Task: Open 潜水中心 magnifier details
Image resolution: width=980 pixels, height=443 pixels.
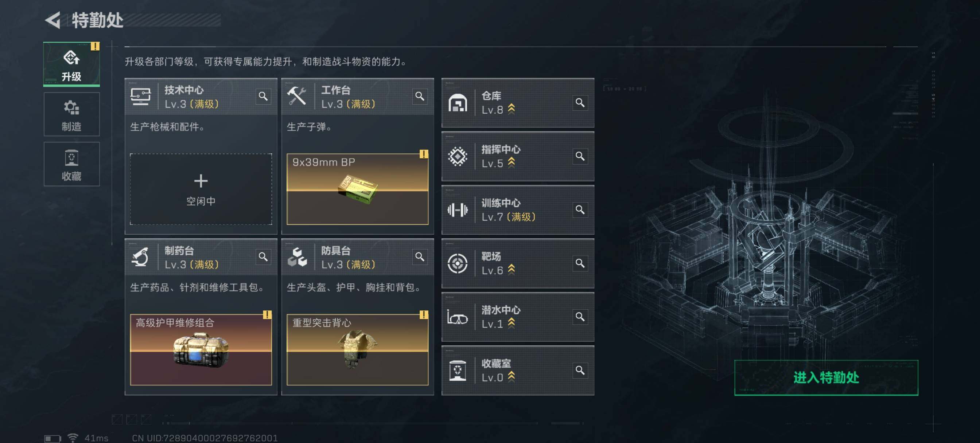Action: [x=580, y=317]
